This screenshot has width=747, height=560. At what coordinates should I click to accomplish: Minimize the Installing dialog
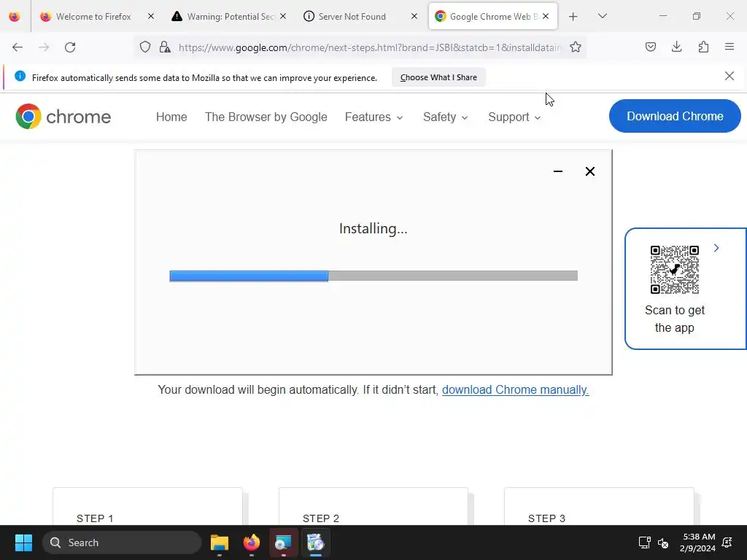[558, 171]
